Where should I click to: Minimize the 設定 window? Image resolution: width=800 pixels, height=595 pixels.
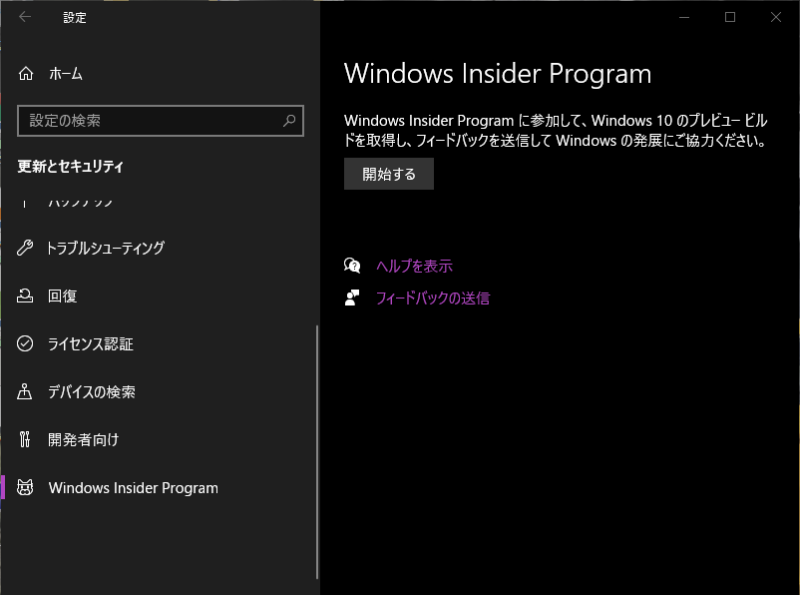coord(684,17)
